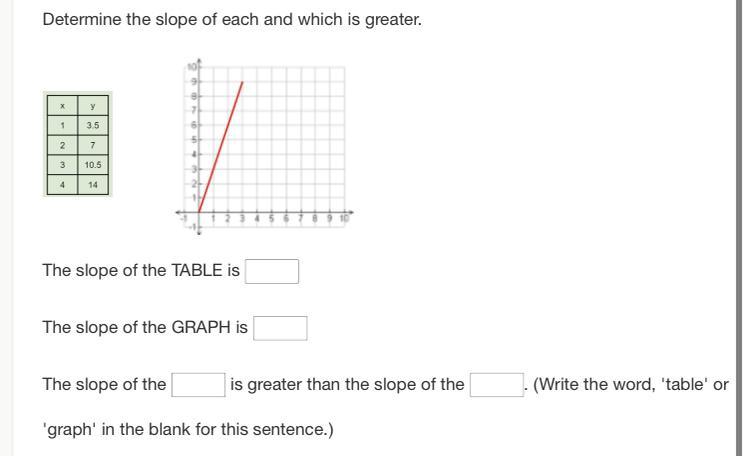Click the graph origin point
Image resolution: width=748 pixels, height=456 pixels.
tap(199, 212)
